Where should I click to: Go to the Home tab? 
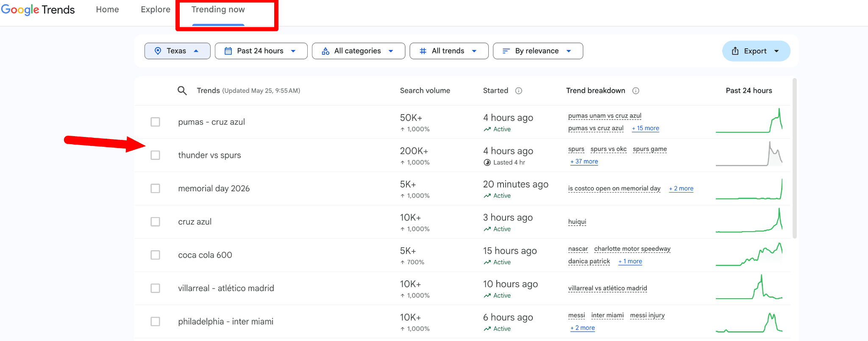107,9
